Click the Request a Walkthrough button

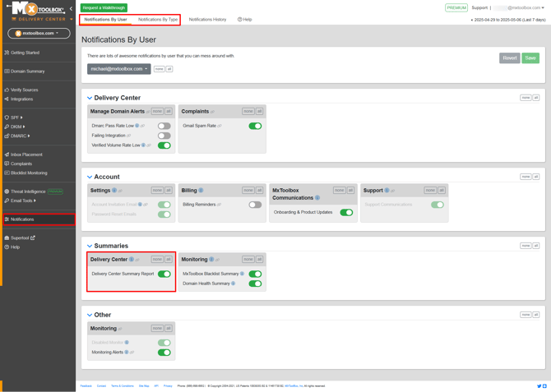[104, 7]
